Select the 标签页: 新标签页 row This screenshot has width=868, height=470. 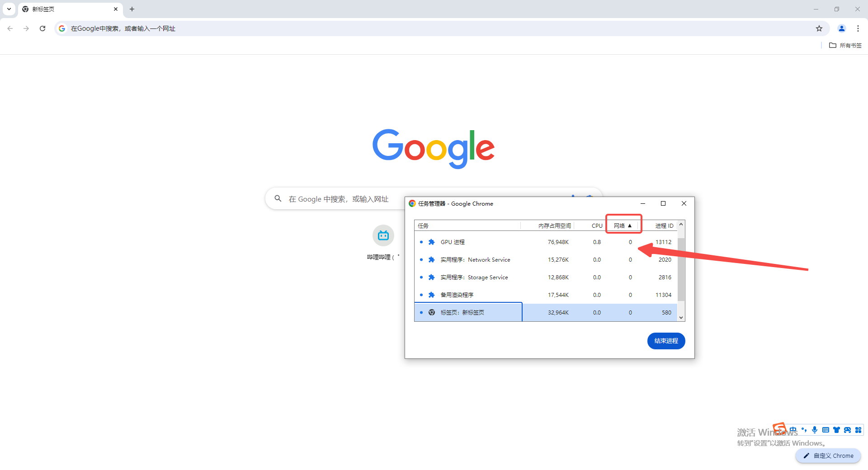546,312
